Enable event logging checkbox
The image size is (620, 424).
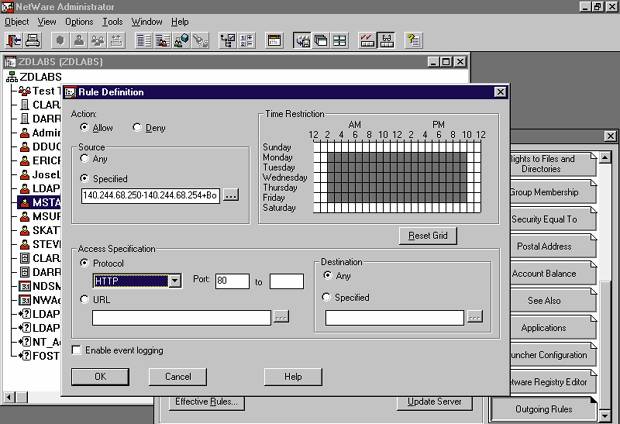click(x=78, y=351)
